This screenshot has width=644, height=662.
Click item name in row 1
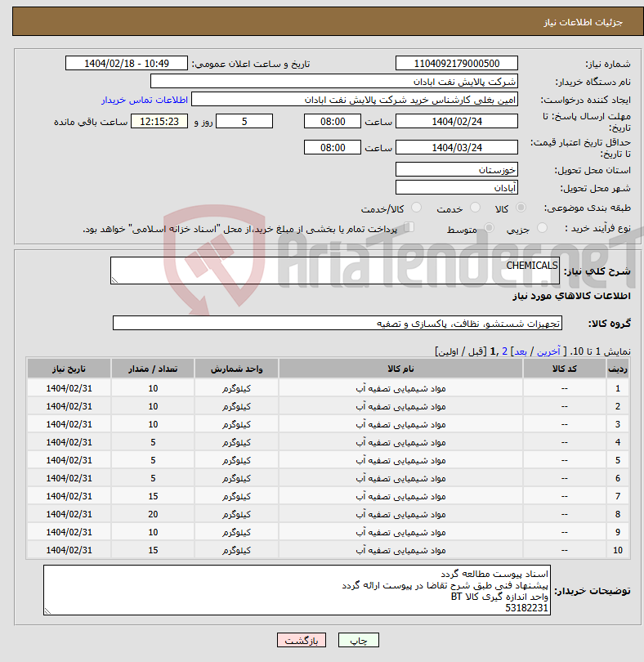400,388
